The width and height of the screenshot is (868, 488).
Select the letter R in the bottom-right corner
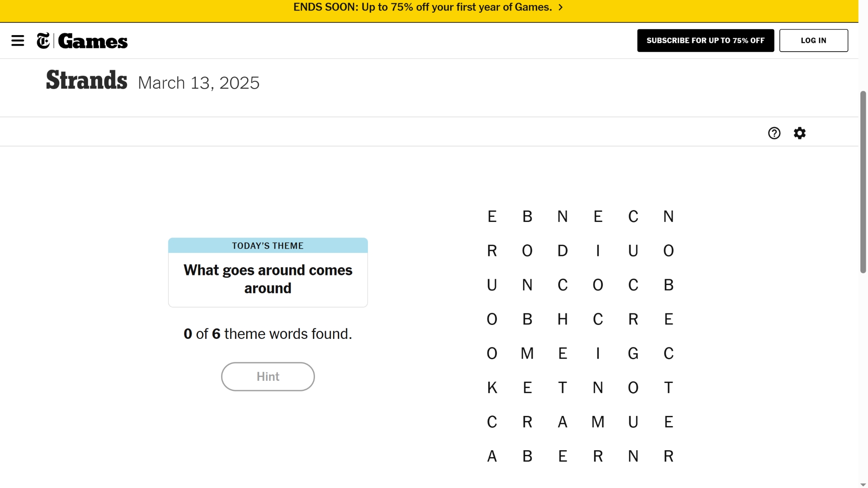pyautogui.click(x=668, y=456)
